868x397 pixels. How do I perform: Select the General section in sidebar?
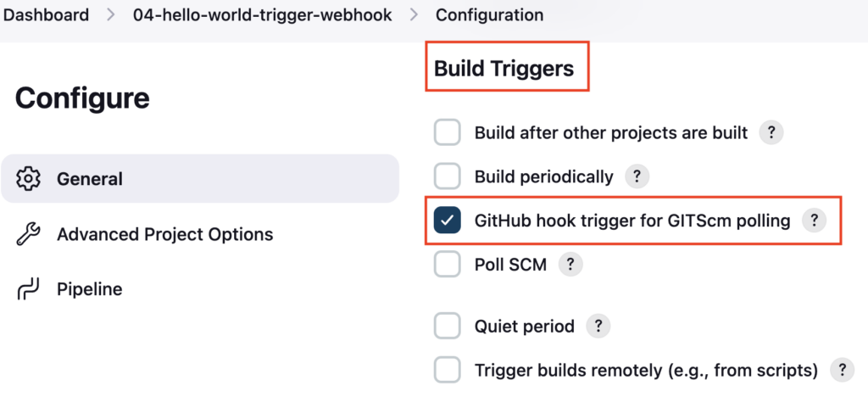[200, 179]
